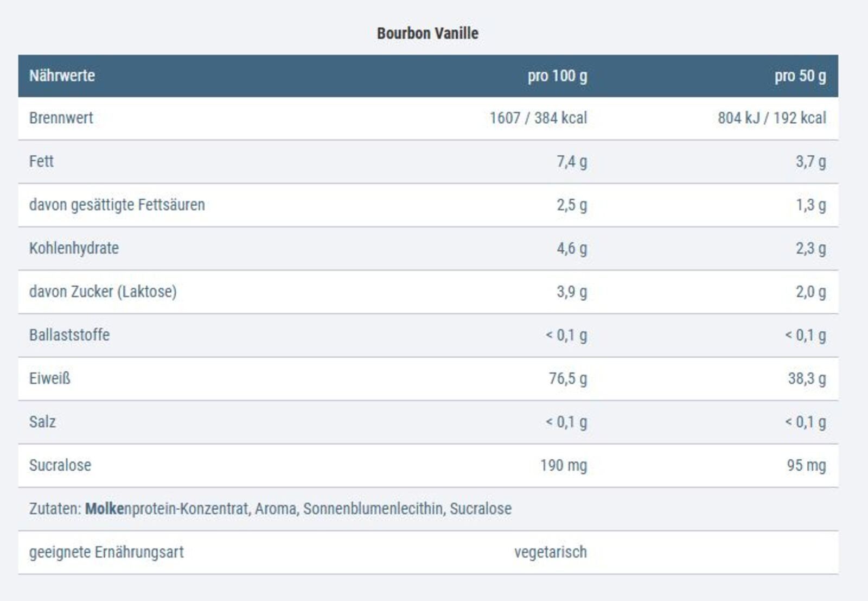Select the Ballaststoffe row label
Image resolution: width=868 pixels, height=601 pixels.
pos(69,335)
